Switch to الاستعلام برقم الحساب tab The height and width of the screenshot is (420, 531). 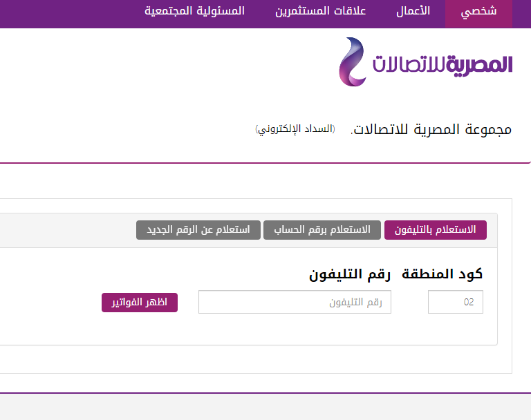tap(322, 230)
